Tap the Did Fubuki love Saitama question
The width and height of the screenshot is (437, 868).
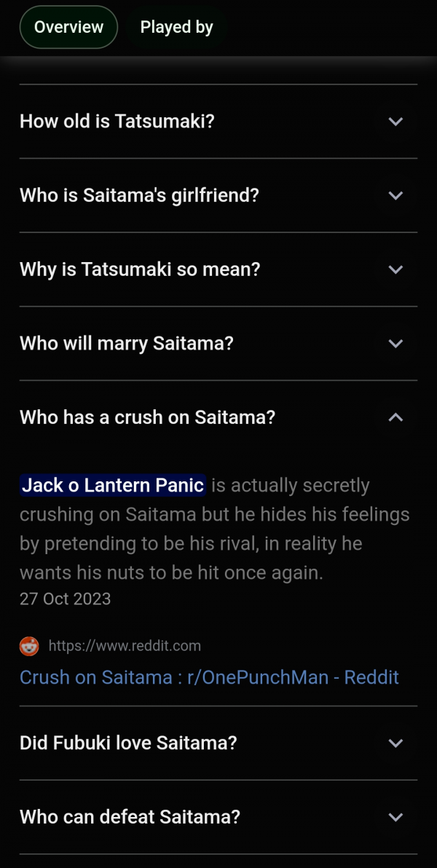pos(128,743)
